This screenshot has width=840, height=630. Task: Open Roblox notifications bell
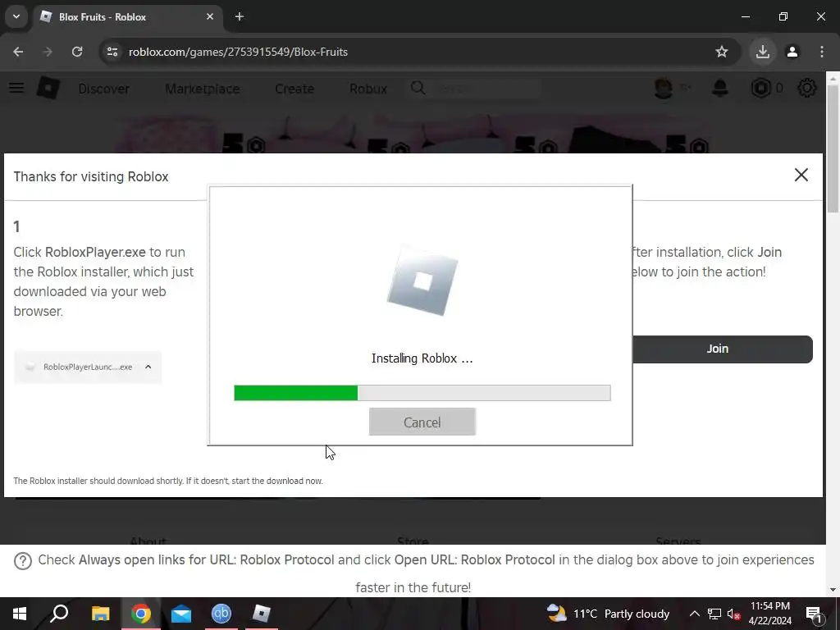(720, 88)
